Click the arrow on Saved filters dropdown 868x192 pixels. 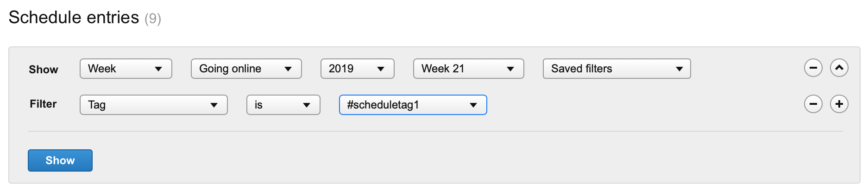[x=679, y=69]
